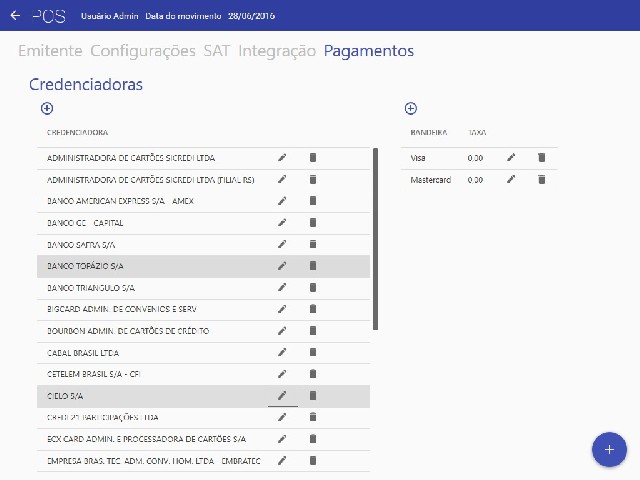Viewport: 640px width, 480px height.
Task: Edit ADMINISTRADORA DE CARTÕES SICREDI LTDA row
Action: click(282, 158)
